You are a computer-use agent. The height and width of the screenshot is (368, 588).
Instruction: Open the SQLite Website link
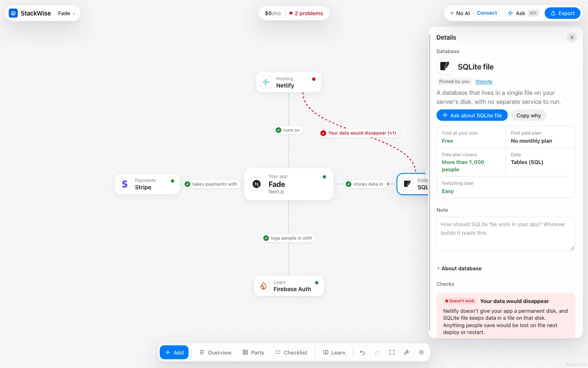tap(483, 81)
